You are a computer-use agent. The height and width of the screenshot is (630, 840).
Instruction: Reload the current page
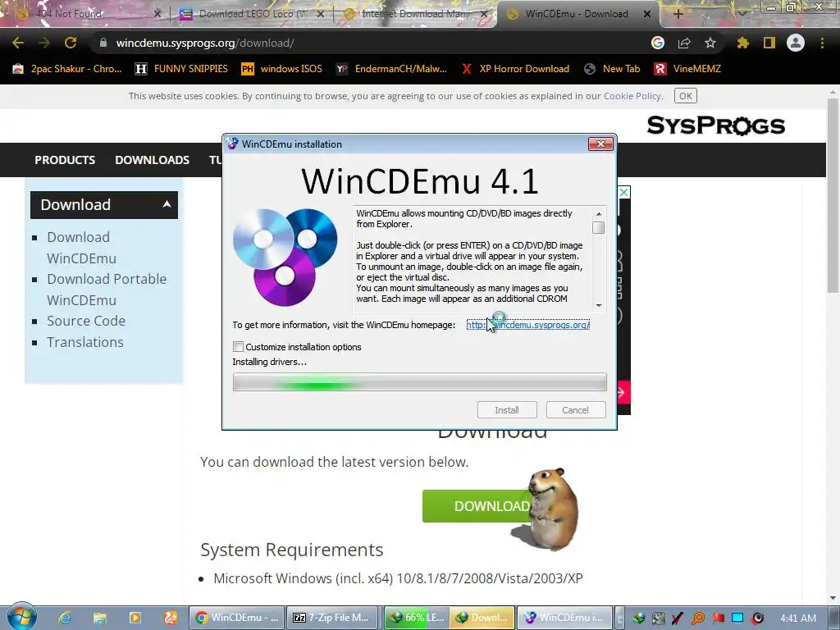(71, 43)
